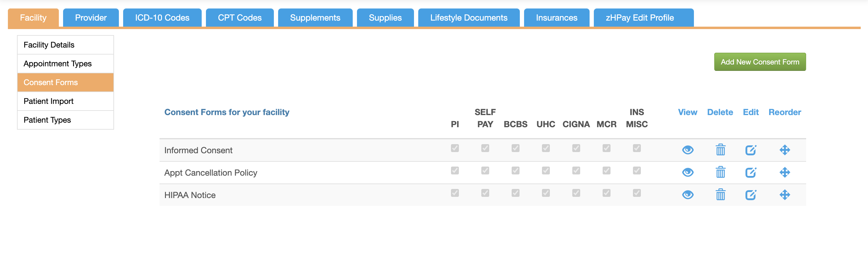Click reorder handle for HIPAA Notice
This screenshot has height=278, width=868.
pos(784,194)
